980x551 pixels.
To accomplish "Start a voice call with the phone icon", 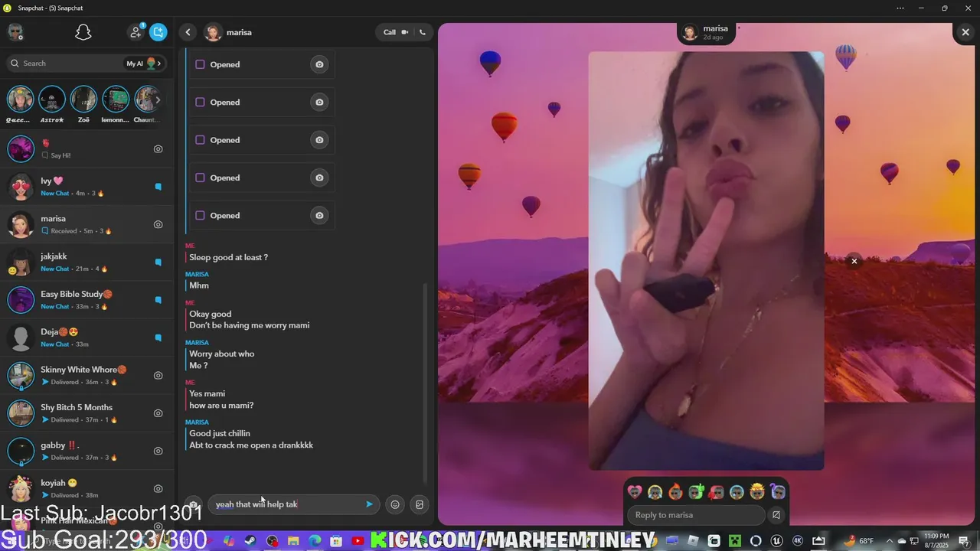I will click(423, 32).
